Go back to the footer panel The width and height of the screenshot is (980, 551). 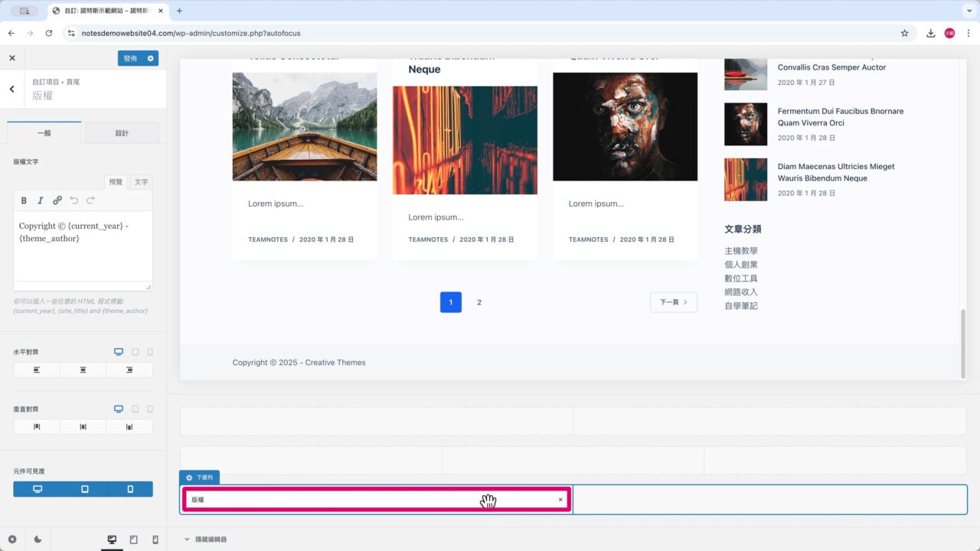[x=12, y=89]
